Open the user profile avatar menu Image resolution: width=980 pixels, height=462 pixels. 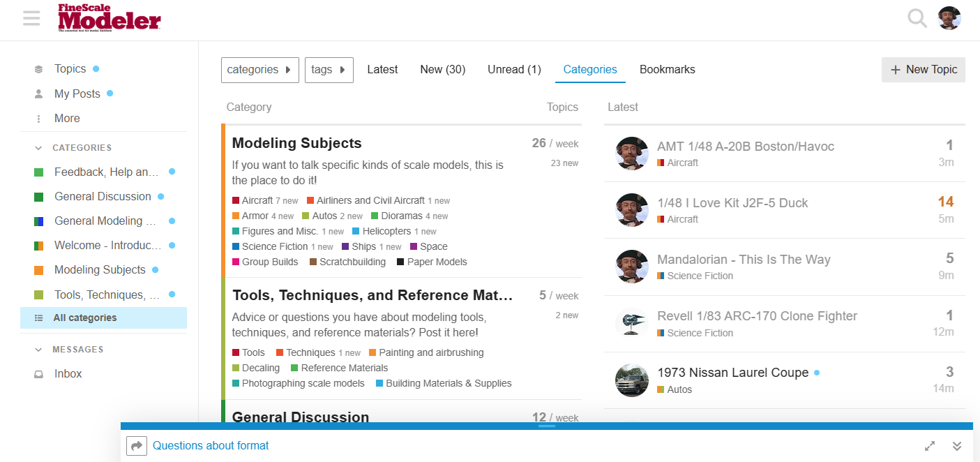tap(949, 18)
